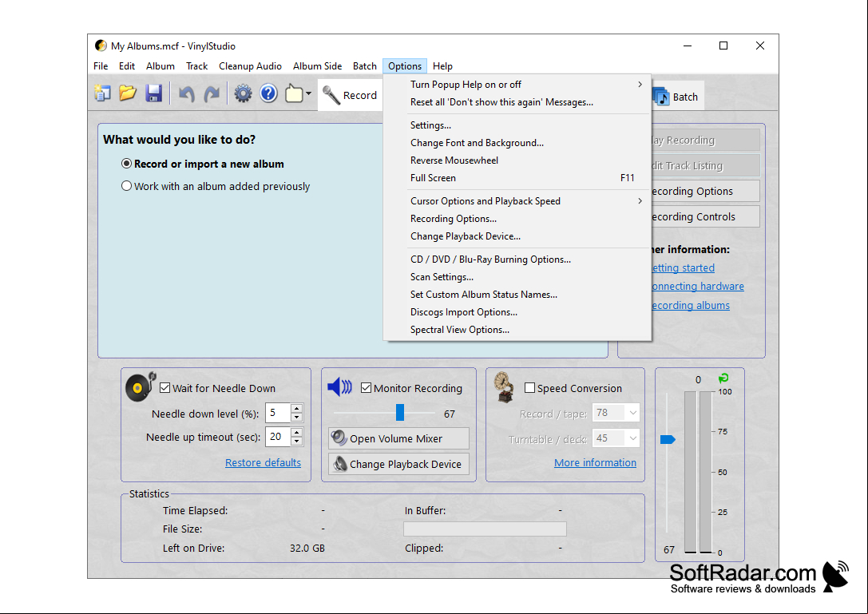This screenshot has width=868, height=614.
Task: Click the recording level slider handle
Action: pos(668,440)
